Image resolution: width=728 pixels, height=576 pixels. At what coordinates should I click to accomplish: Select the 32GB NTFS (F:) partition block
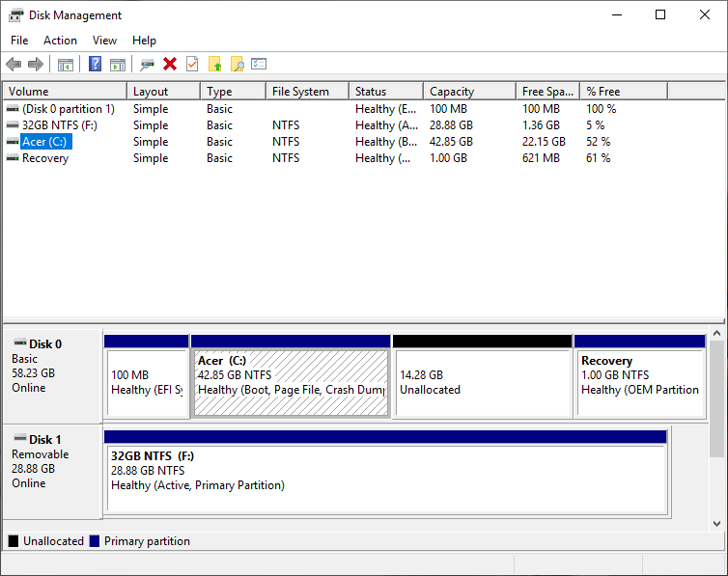coord(386,473)
